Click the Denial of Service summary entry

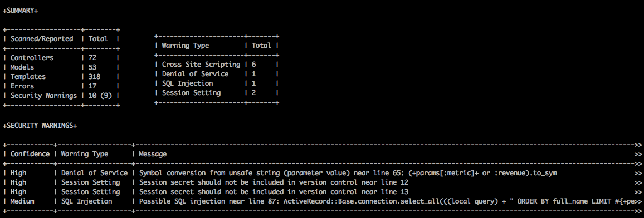195,74
